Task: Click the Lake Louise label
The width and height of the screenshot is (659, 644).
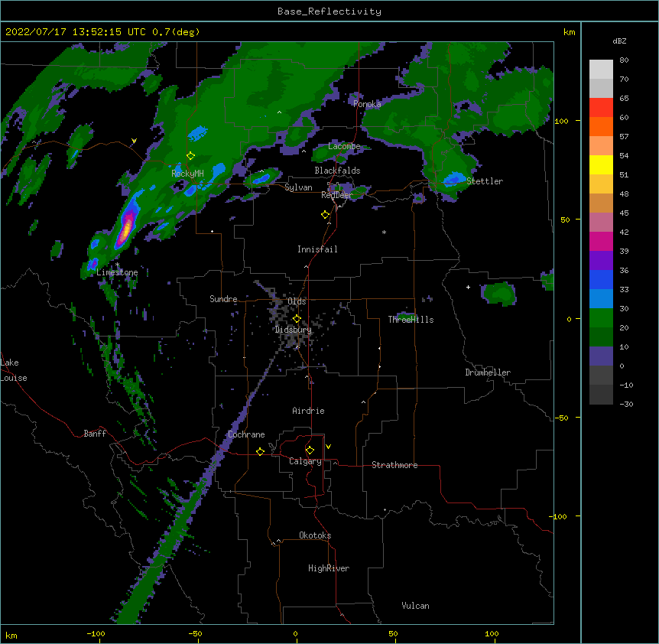Action: click(14, 370)
